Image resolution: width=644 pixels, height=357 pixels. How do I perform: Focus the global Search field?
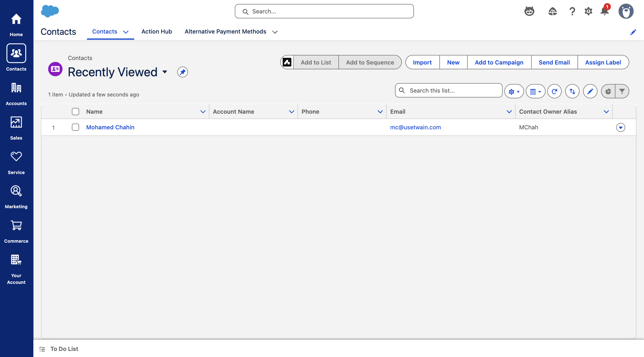[x=324, y=11]
